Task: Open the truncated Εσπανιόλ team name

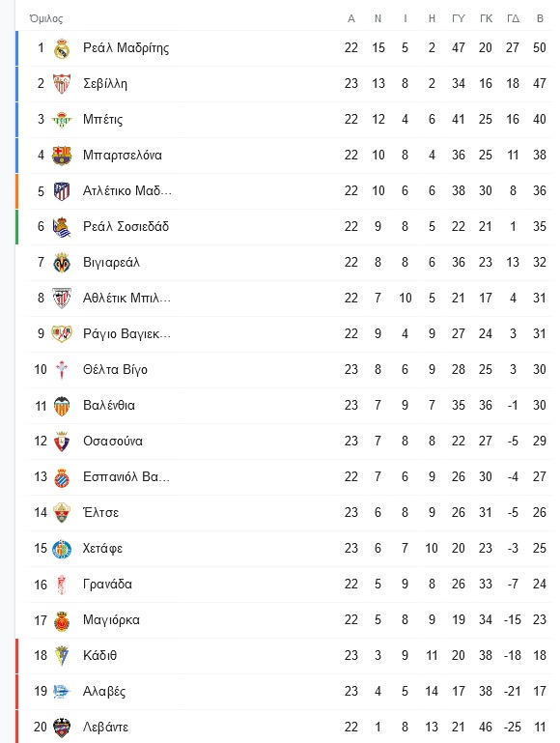Action: pos(126,476)
